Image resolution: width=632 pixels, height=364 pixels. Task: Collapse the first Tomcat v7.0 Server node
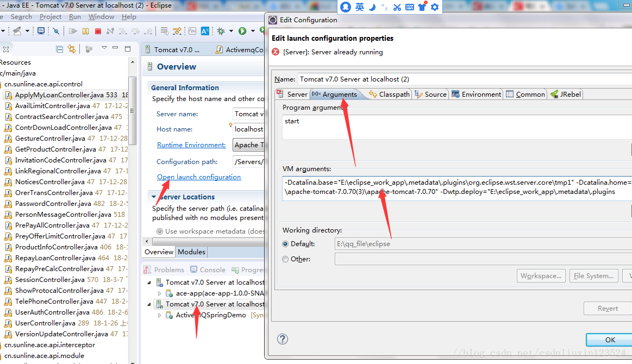pyautogui.click(x=149, y=283)
